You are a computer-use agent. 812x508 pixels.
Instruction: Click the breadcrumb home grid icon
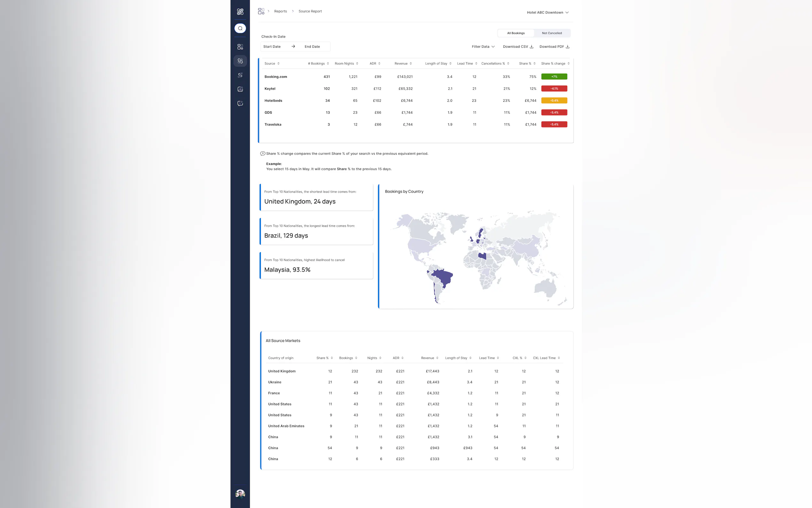click(x=261, y=12)
